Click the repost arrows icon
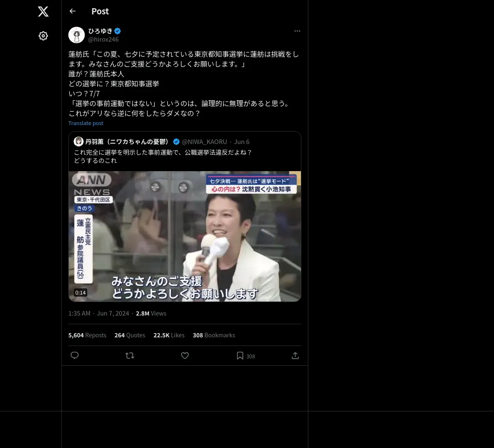The height and width of the screenshot is (448, 494). (x=130, y=355)
